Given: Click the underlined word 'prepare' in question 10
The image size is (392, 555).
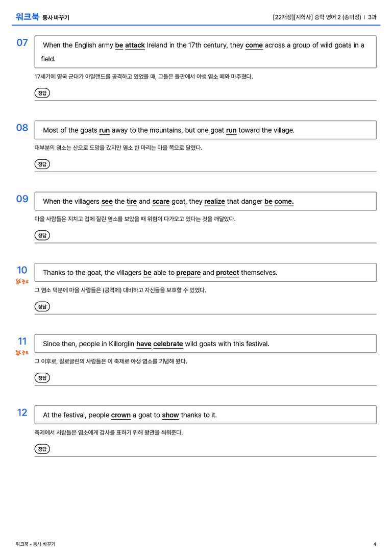Looking at the screenshot, I should 188,273.
